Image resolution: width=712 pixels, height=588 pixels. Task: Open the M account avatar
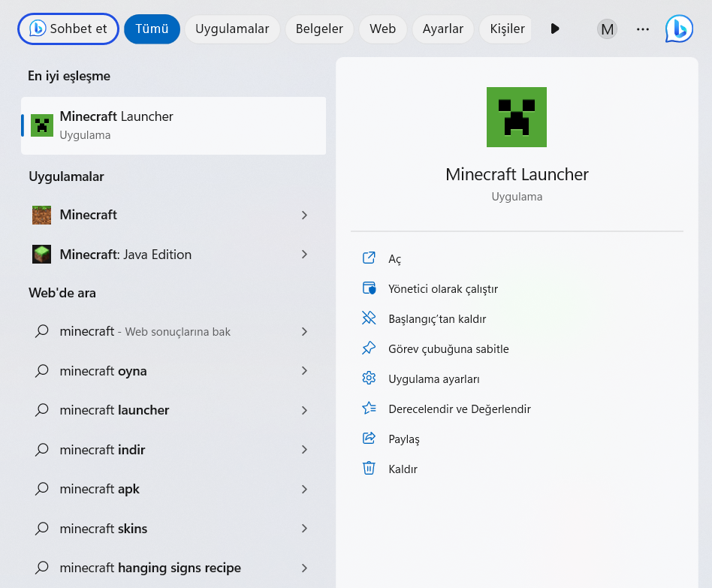[x=607, y=29]
